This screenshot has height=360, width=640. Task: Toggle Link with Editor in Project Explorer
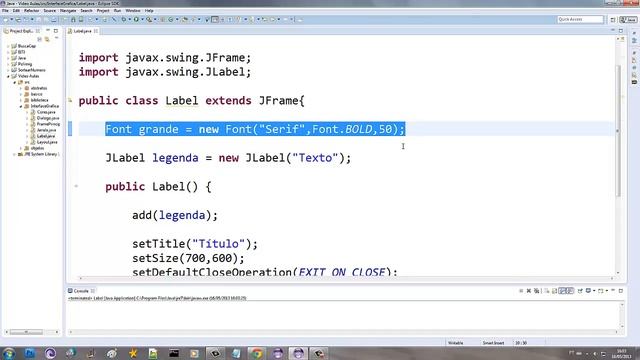47,39
